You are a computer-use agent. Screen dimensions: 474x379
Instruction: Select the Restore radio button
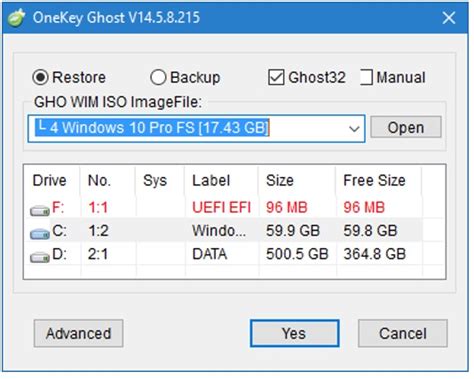41,77
